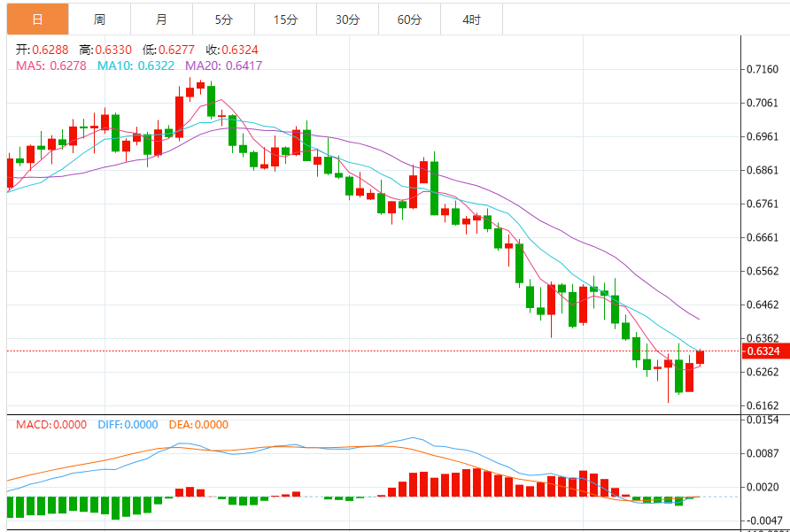Click the 0.6262 price axis label

click(763, 372)
